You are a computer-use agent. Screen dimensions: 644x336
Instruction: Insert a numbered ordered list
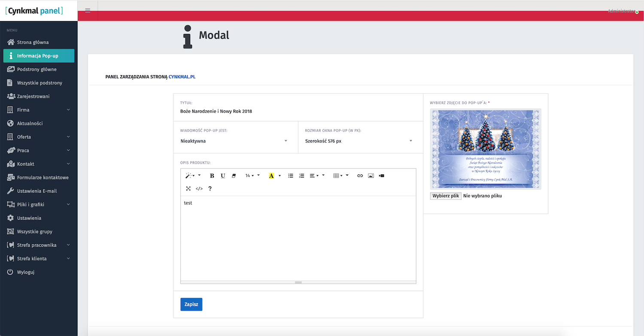(x=301, y=176)
